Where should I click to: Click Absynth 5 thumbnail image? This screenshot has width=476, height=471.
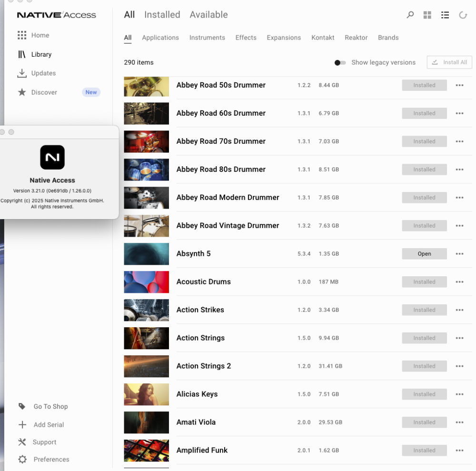pos(146,254)
